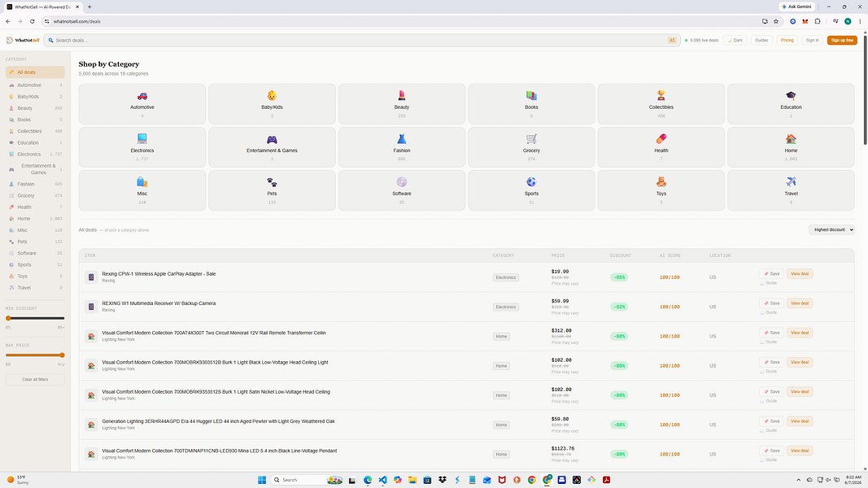Click the Min Discount slider handle
868x488 pixels.
pyautogui.click(x=8, y=318)
